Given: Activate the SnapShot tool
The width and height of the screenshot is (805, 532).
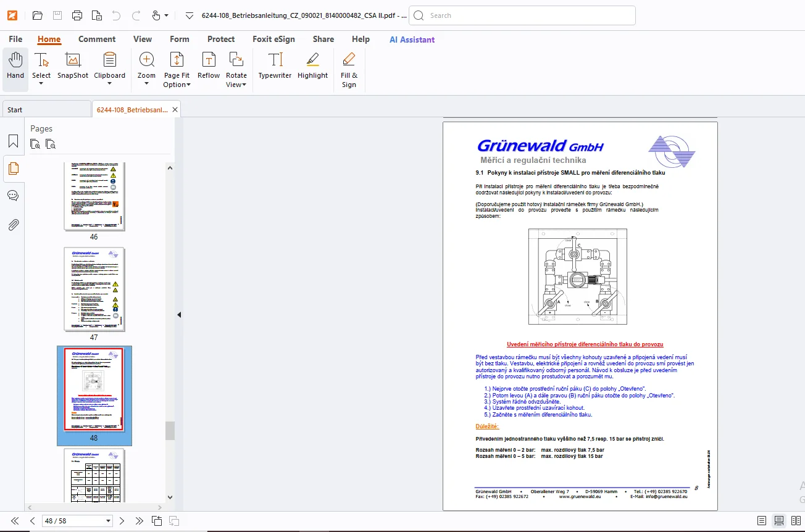Looking at the screenshot, I should point(73,66).
